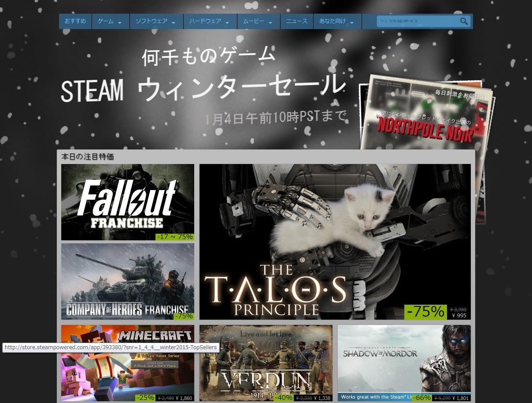Image resolution: width=532 pixels, height=403 pixels.
Task: Expand the ムービー dropdown
Action: pyautogui.click(x=259, y=21)
